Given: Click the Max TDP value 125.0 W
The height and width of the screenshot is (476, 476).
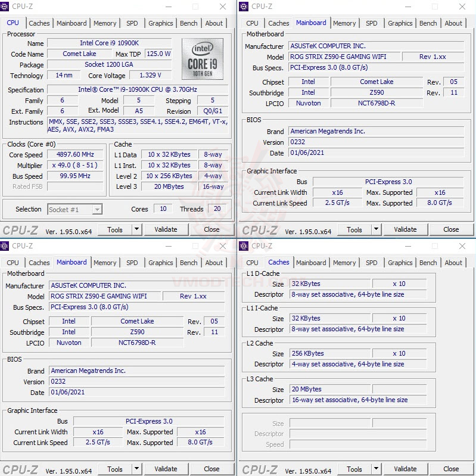Looking at the screenshot, I should pos(158,54).
